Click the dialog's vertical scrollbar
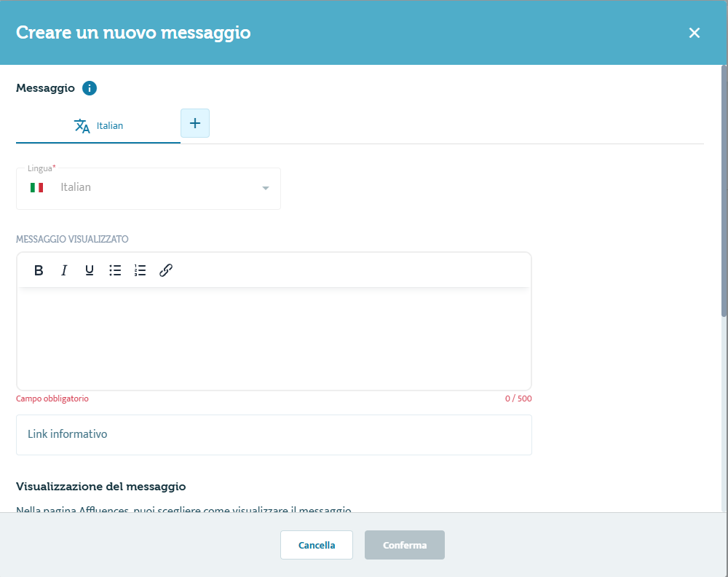The width and height of the screenshot is (728, 577). pyautogui.click(x=724, y=191)
